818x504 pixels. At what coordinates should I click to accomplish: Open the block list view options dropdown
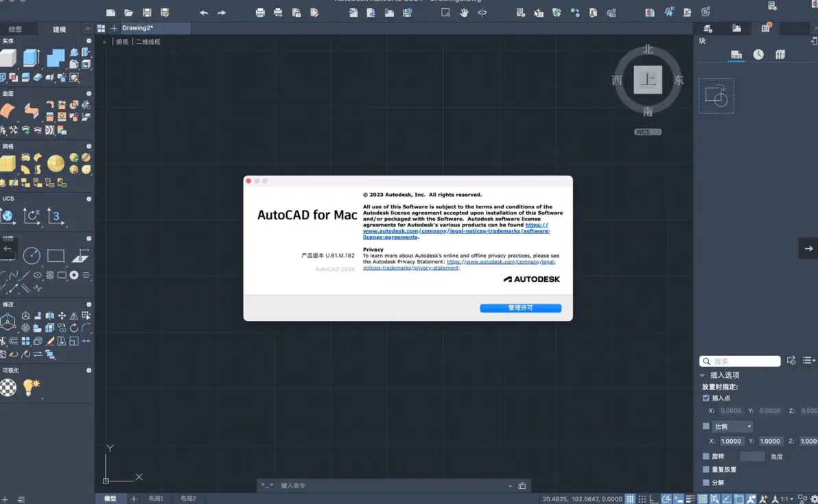coord(809,360)
